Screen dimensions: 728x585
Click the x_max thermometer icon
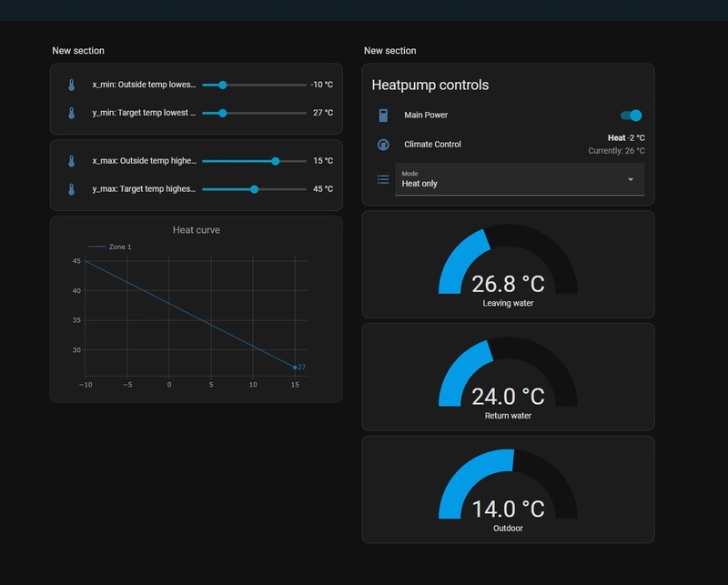[72, 161]
